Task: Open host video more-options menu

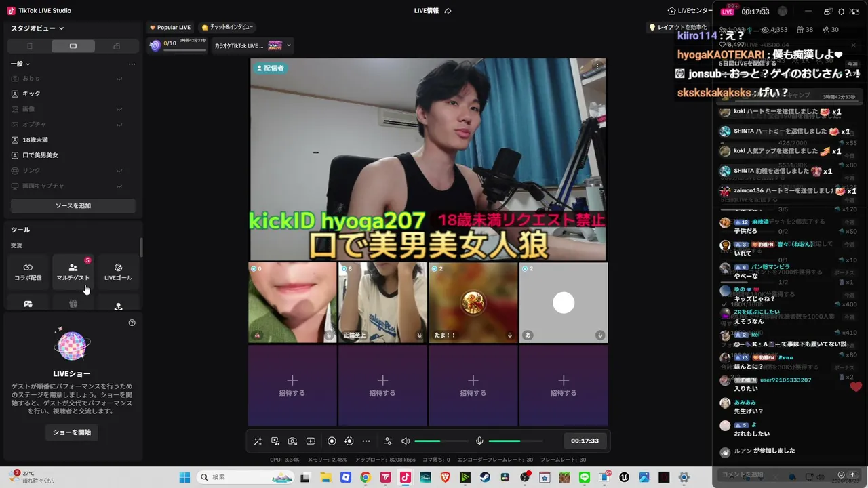Action: [597, 66]
